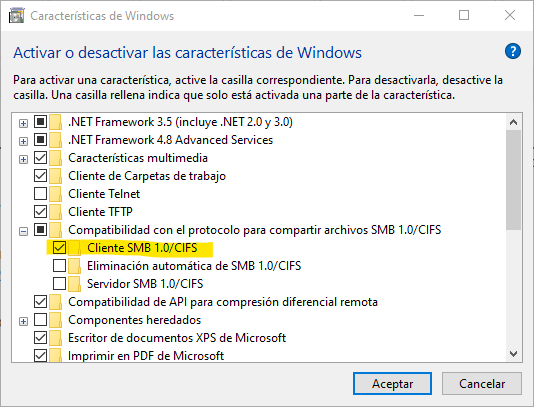
Task: Click the Windows Features title bar icon
Action: click(x=17, y=16)
